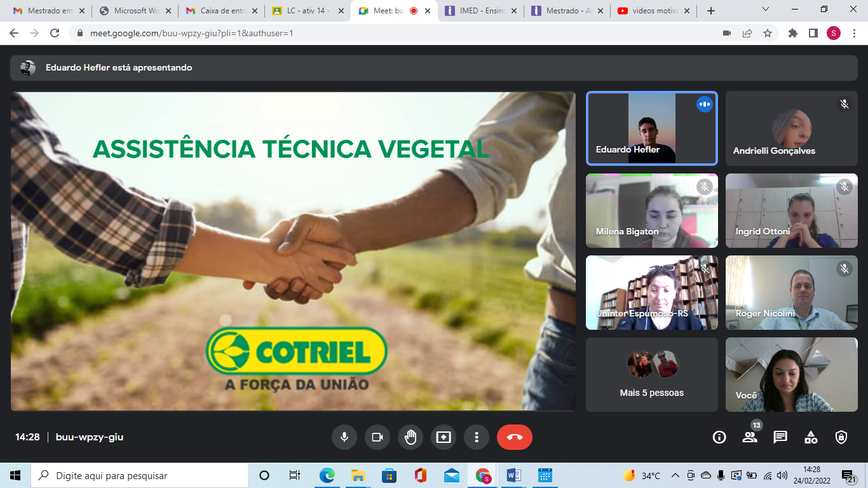Select Milena Bigaton's video tile
868x488 pixels.
pos(652,210)
